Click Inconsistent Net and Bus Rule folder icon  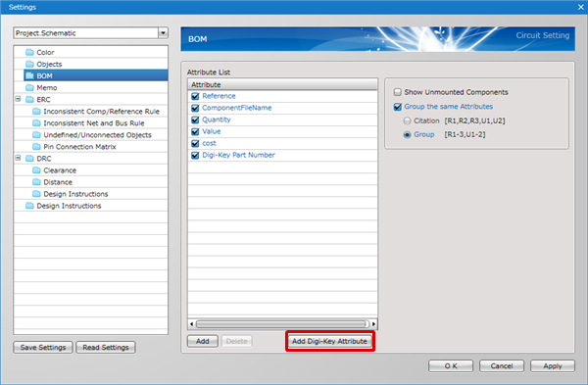(36, 123)
